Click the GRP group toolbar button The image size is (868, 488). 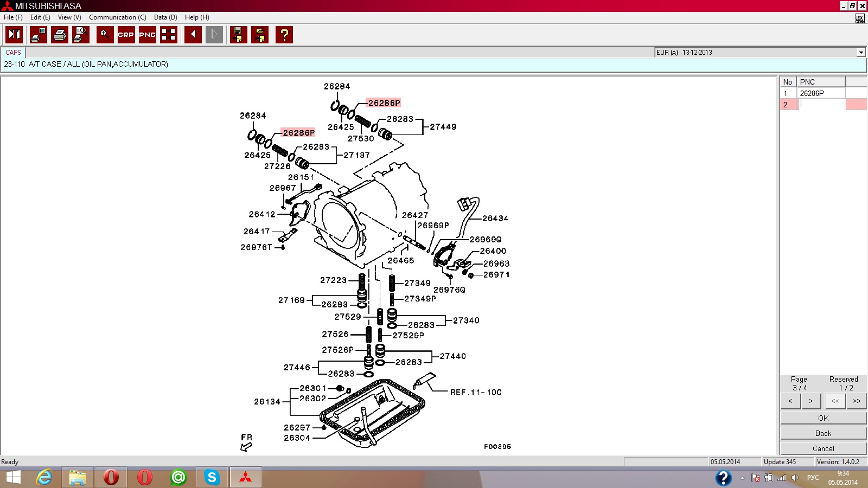(126, 35)
